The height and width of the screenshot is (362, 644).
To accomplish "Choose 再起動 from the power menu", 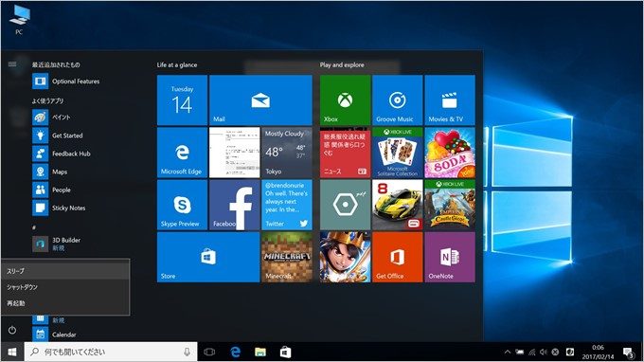I will click(65, 303).
